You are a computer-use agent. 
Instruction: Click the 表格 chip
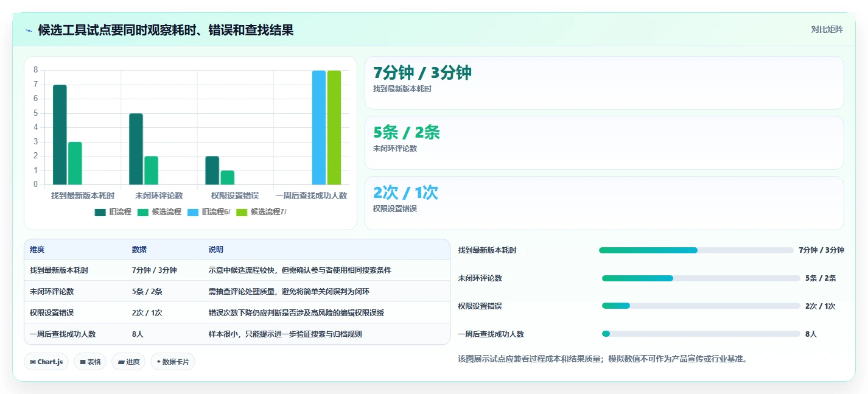coord(90,362)
